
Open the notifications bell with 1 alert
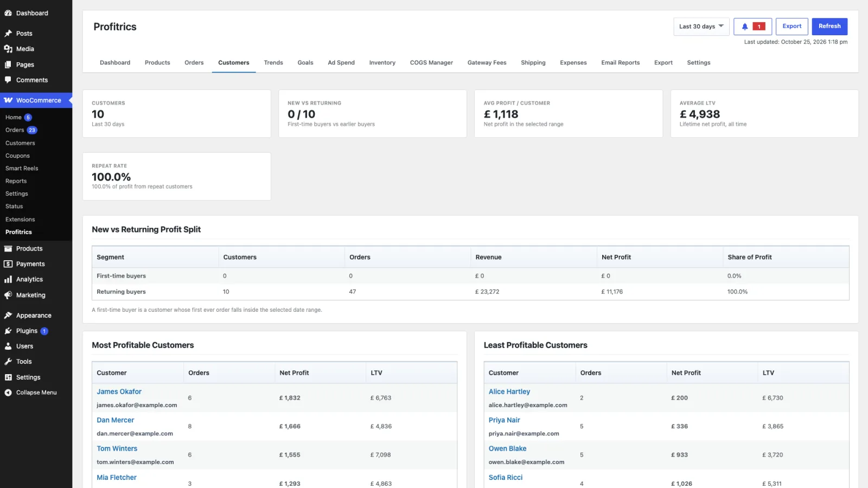click(x=752, y=27)
